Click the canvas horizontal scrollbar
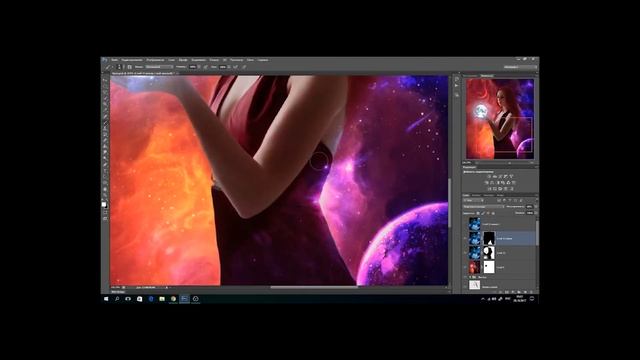Viewport: 640px width, 360px height. (x=314, y=287)
